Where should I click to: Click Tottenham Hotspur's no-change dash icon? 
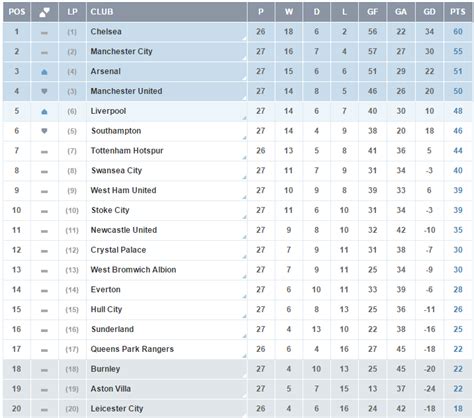44,152
